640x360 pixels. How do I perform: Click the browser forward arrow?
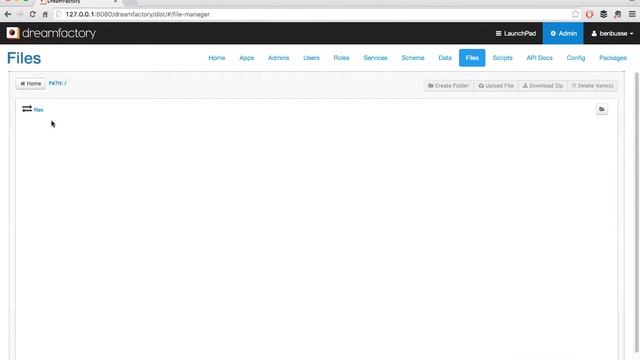point(20,14)
